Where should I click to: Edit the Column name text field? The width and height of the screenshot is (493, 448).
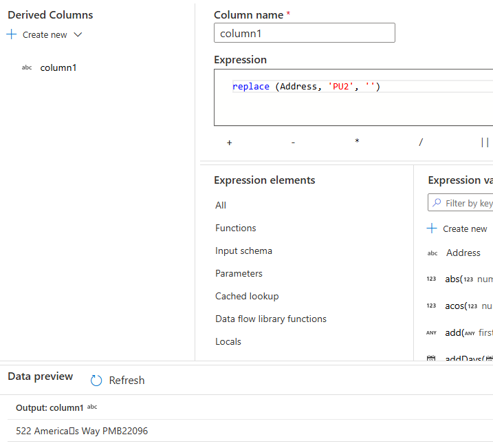(304, 33)
